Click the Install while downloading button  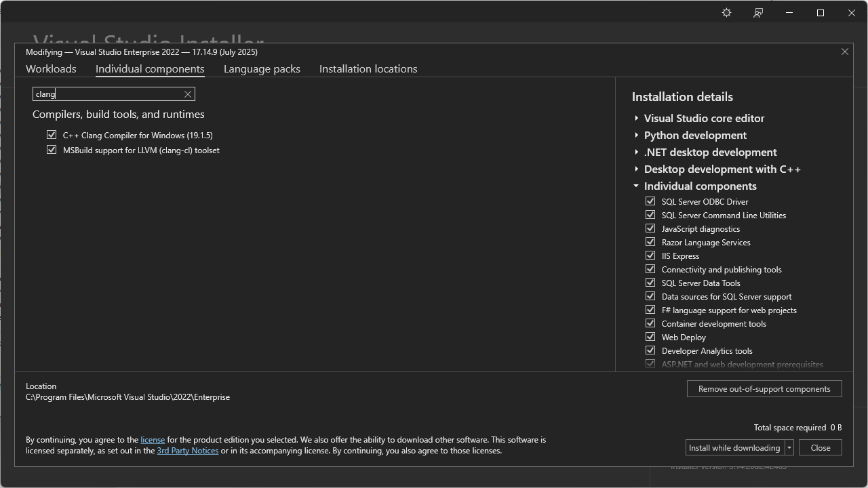click(x=735, y=447)
